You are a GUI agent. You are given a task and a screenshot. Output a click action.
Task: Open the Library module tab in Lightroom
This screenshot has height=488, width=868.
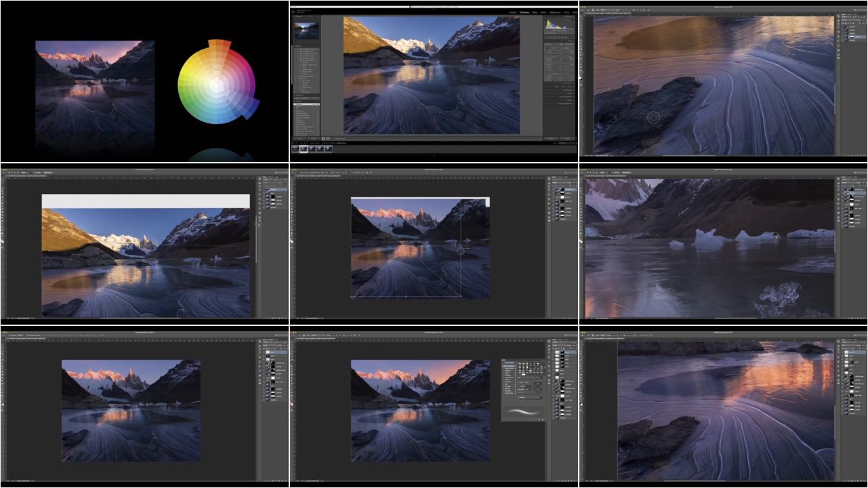pos(513,12)
